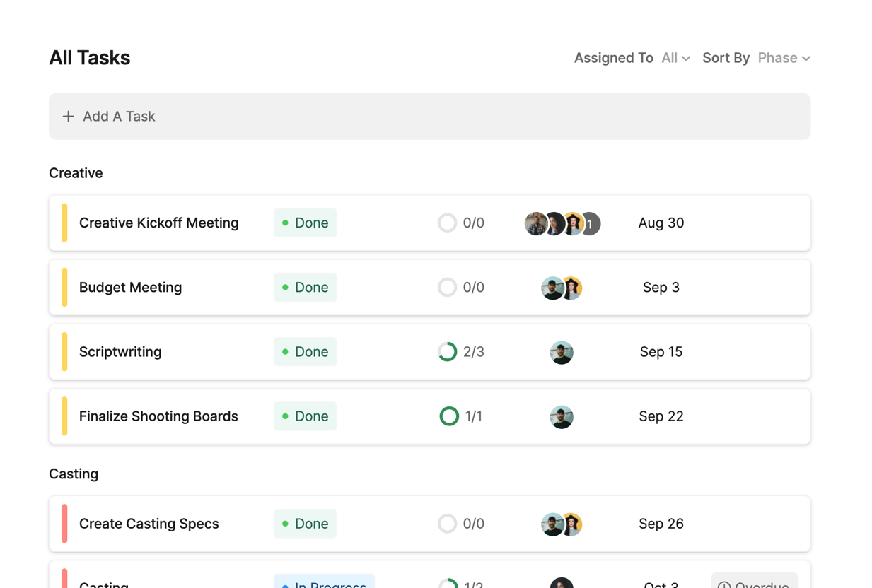
Task: Open the Creative Kickoff Meeting task
Action: point(158,223)
